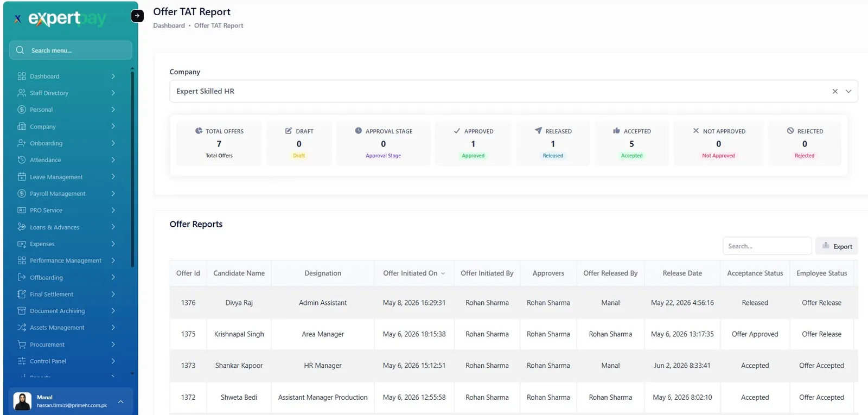Click the search magnifier icon in sidebar
868x415 pixels.
coord(20,50)
